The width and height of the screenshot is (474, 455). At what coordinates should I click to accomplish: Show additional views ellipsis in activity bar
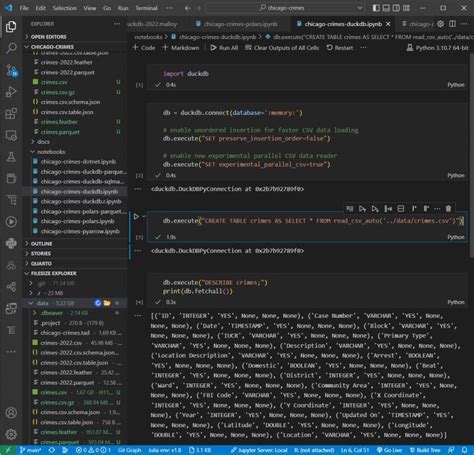coord(11,352)
